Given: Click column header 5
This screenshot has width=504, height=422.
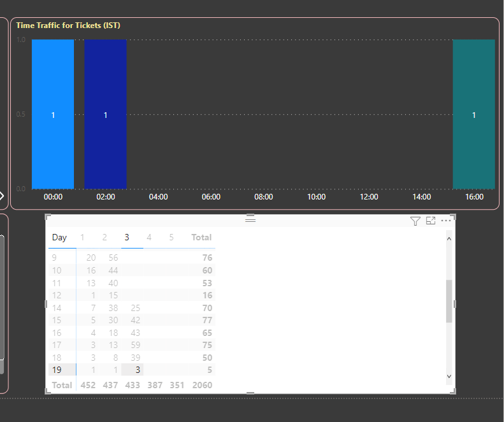Looking at the screenshot, I should pos(171,237).
